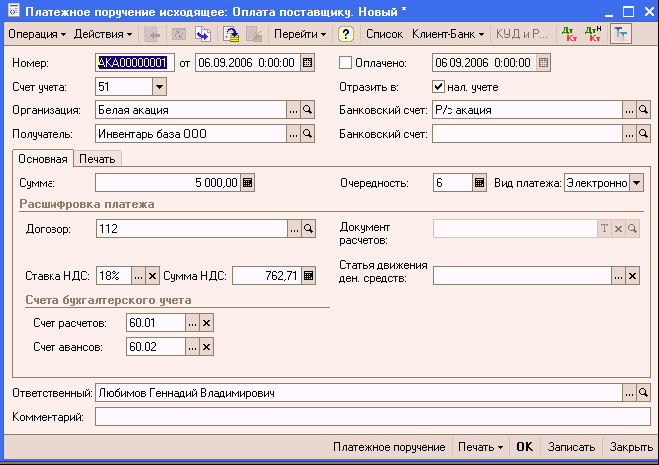Switch to the Печать tab
The image size is (659, 465).
click(x=97, y=158)
